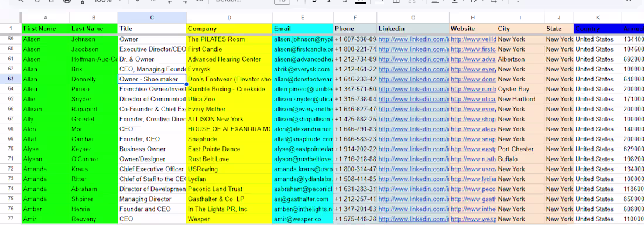644x225 pixels.
Task: Select first name 'Amber' cell
Action: point(46,209)
